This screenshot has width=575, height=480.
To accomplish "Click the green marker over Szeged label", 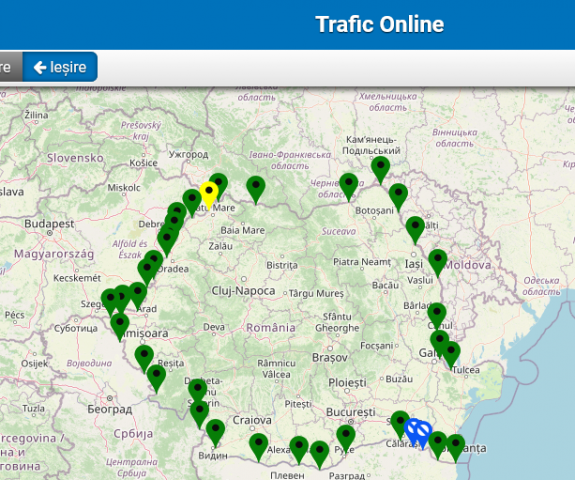I will (x=110, y=303).
